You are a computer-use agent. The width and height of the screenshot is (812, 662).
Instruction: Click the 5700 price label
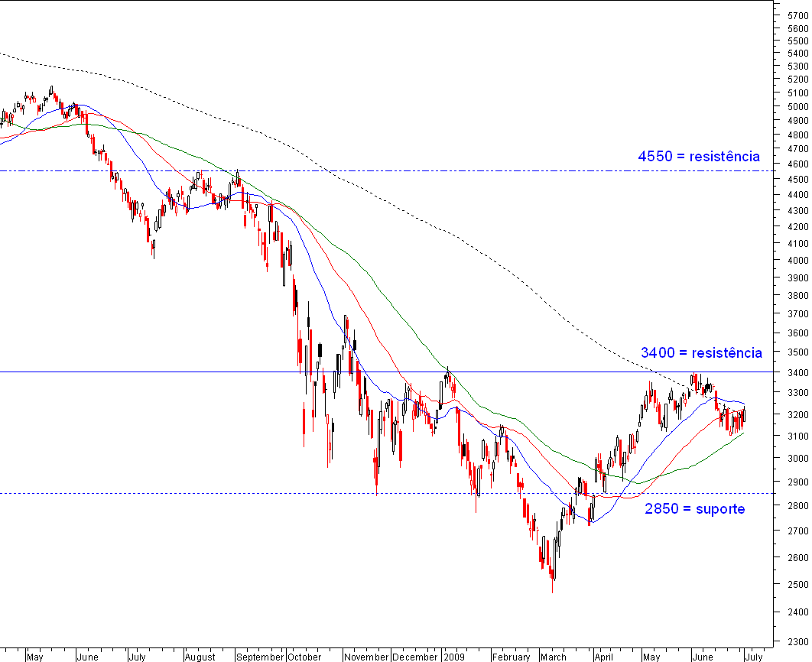(x=797, y=15)
